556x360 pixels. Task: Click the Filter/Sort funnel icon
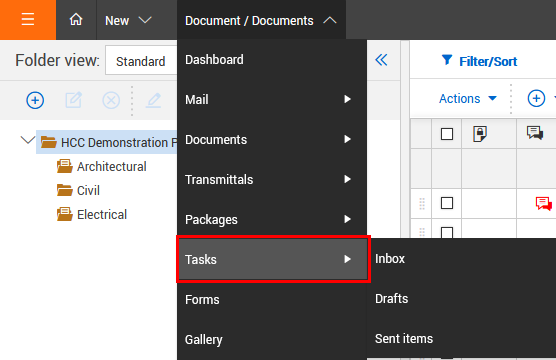pyautogui.click(x=447, y=60)
